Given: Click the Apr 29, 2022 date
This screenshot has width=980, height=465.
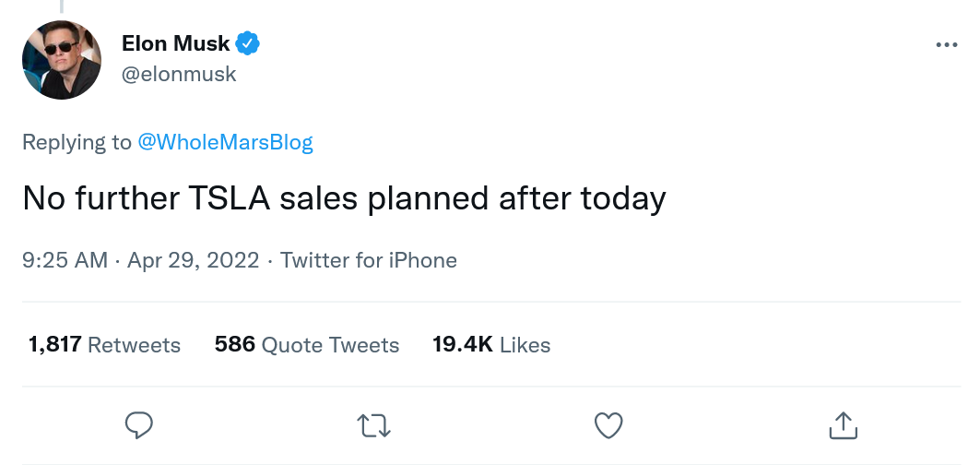Looking at the screenshot, I should (193, 260).
